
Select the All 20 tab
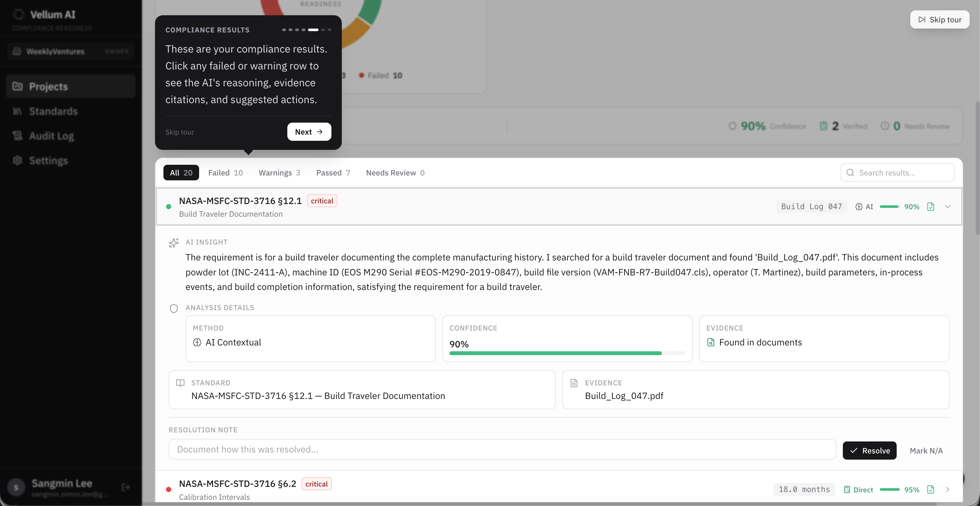pyautogui.click(x=181, y=173)
